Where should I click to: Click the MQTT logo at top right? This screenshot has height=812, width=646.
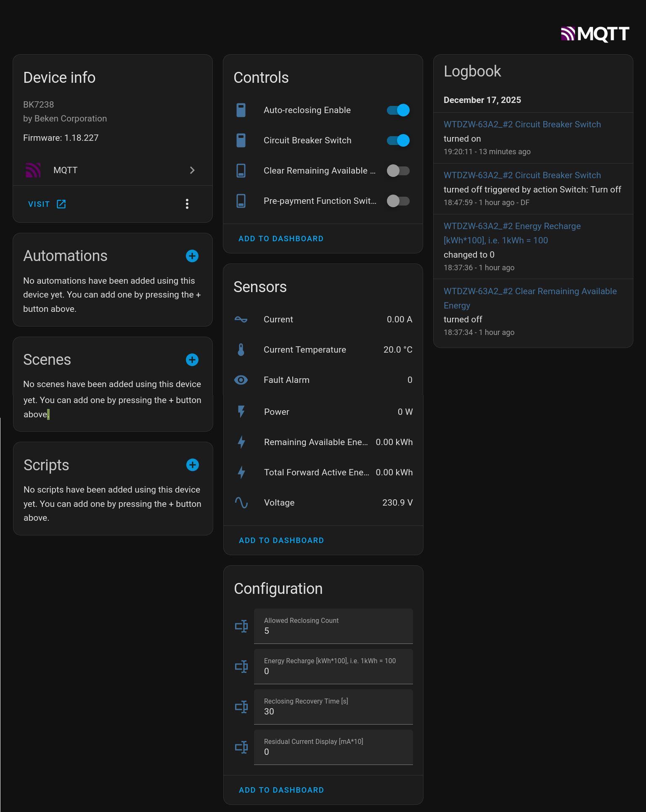click(x=595, y=34)
